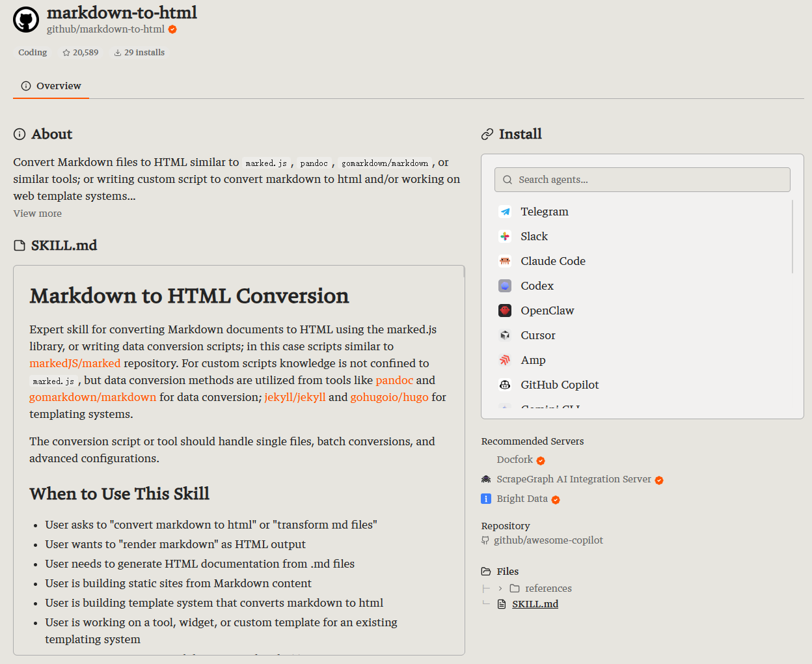Click the Telegram paper-plane icon
The width and height of the screenshot is (812, 664).
(x=505, y=212)
